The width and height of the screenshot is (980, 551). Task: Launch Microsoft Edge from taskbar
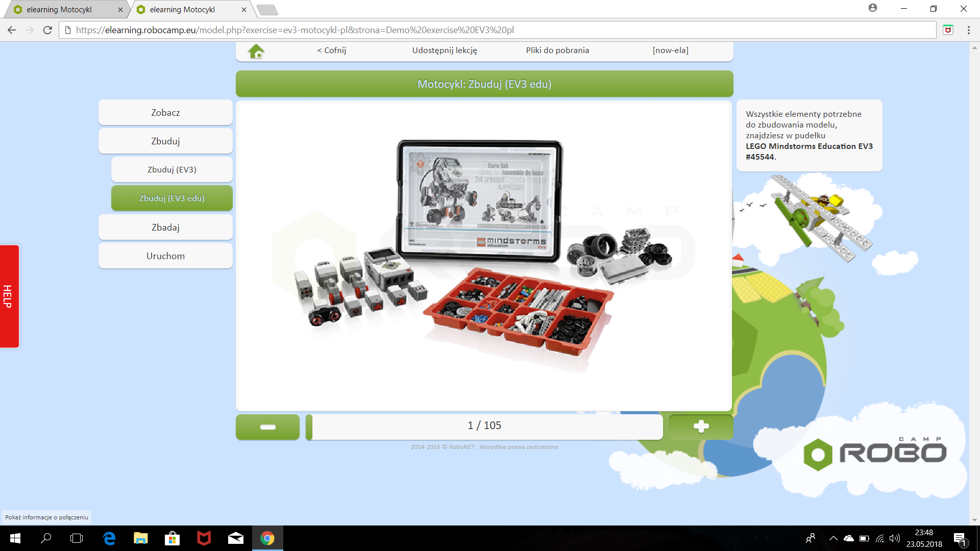(x=109, y=538)
